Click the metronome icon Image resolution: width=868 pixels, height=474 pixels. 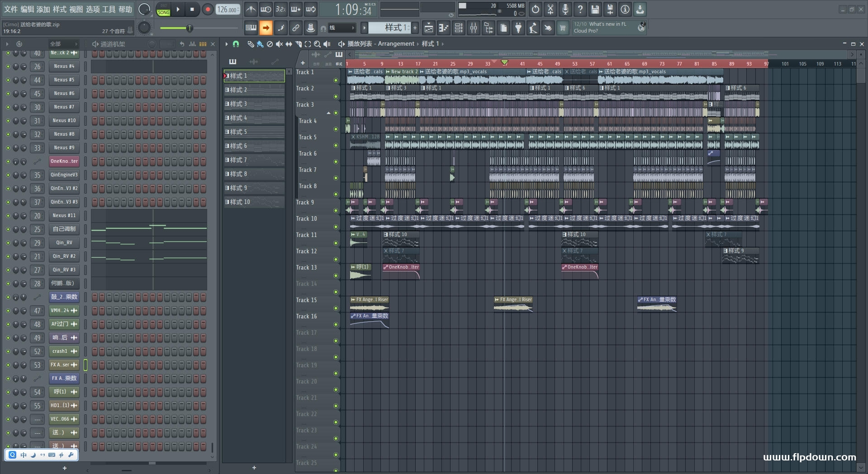point(251,9)
